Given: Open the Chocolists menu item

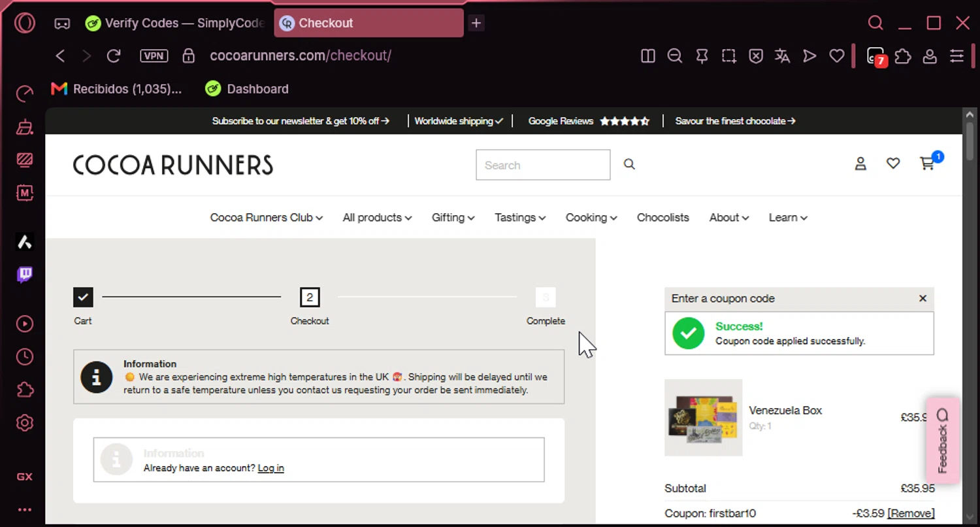Looking at the screenshot, I should click(x=663, y=218).
